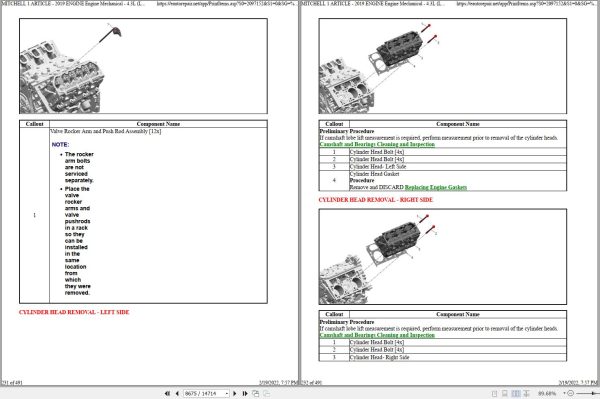The height and width of the screenshot is (399, 600).
Task: Click the previous view icon beside navigation arrows
Action: (256, 393)
